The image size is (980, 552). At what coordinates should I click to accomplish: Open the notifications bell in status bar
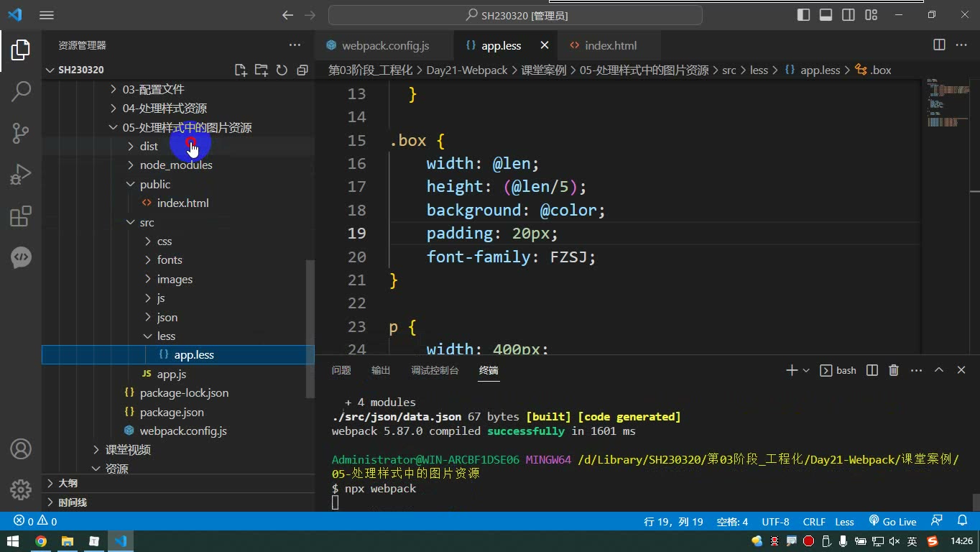[x=963, y=521]
